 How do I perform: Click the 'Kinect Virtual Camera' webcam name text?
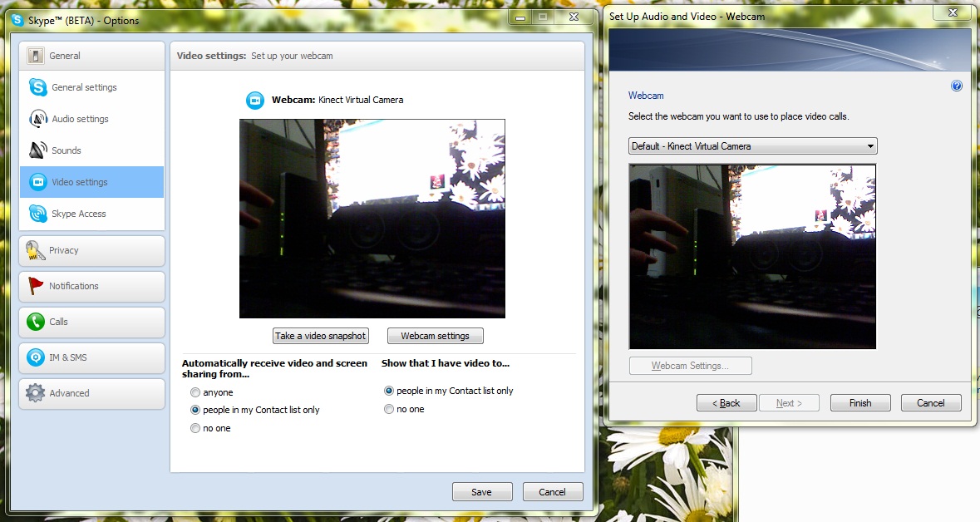pos(361,100)
